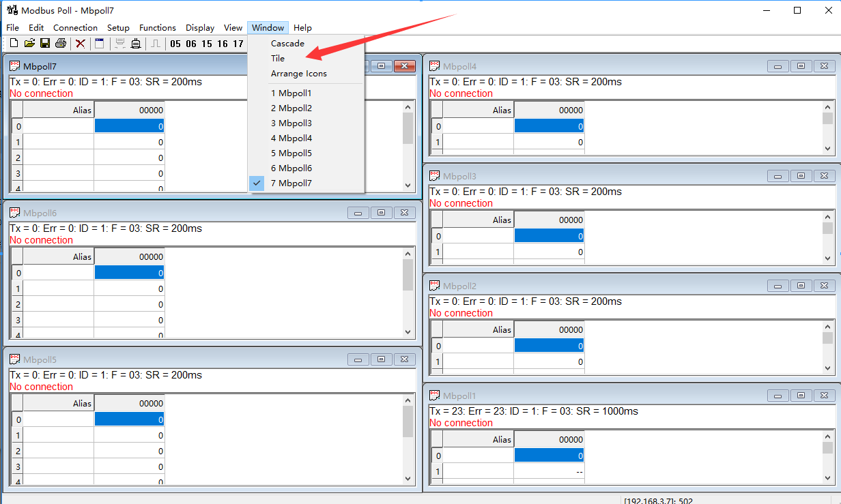Viewport: 841px width, 504px height.
Task: Click the New document toolbar icon
Action: coord(14,44)
